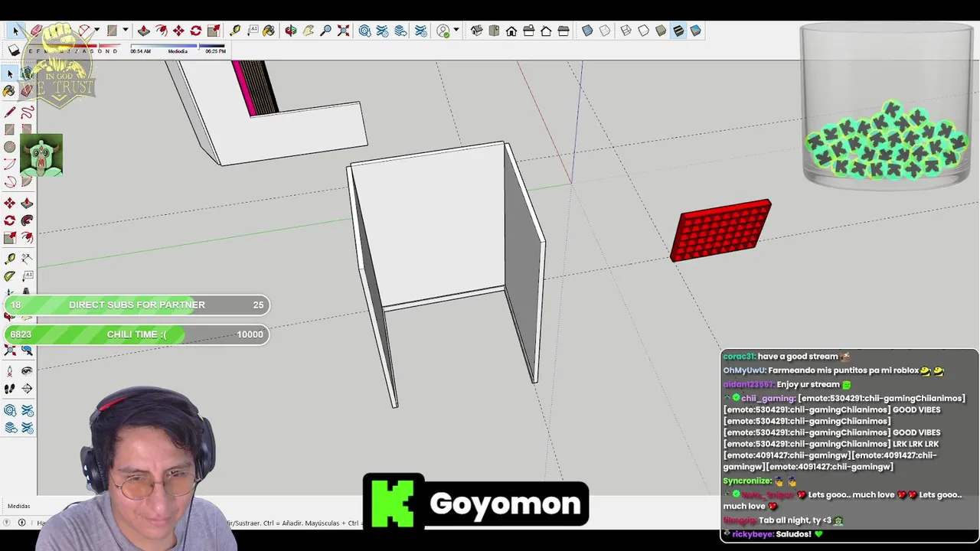
Task: Open the Arc tool dropdown arrow
Action: tap(96, 31)
